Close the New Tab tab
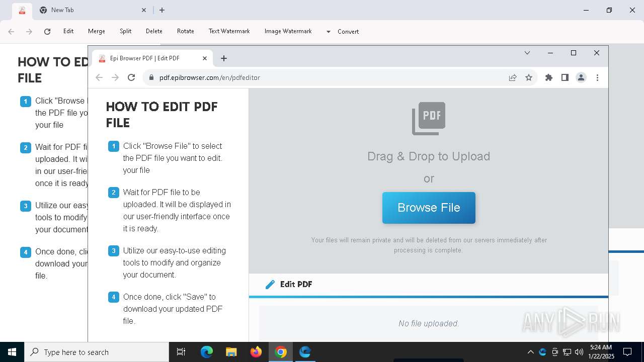Screen dimensions: 644x362 144,10
